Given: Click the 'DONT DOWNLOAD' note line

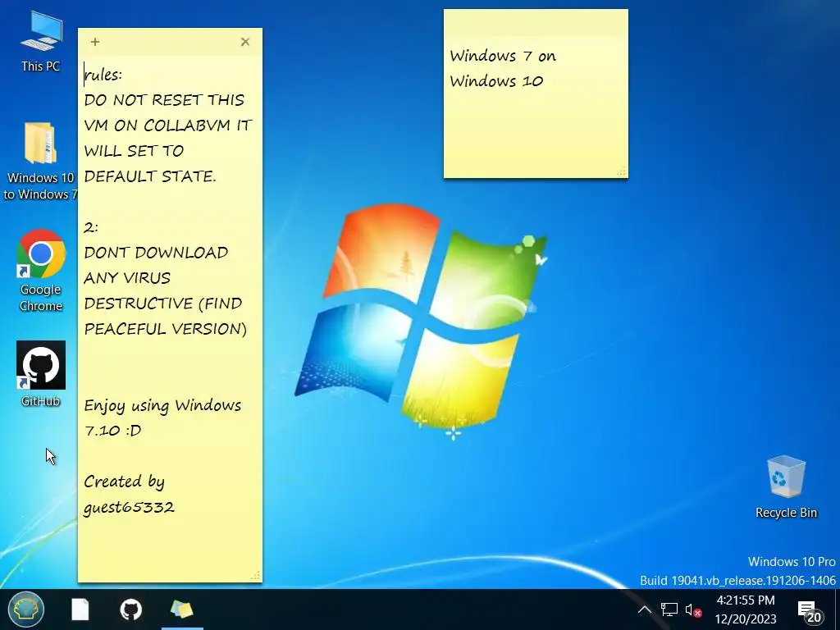Looking at the screenshot, I should point(156,253).
